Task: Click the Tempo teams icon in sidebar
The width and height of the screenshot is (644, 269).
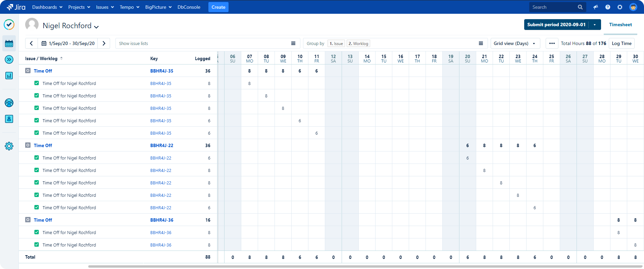Action: tap(9, 103)
